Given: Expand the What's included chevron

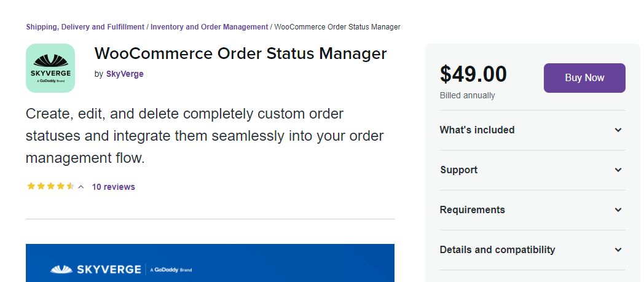Looking at the screenshot, I should point(618,130).
